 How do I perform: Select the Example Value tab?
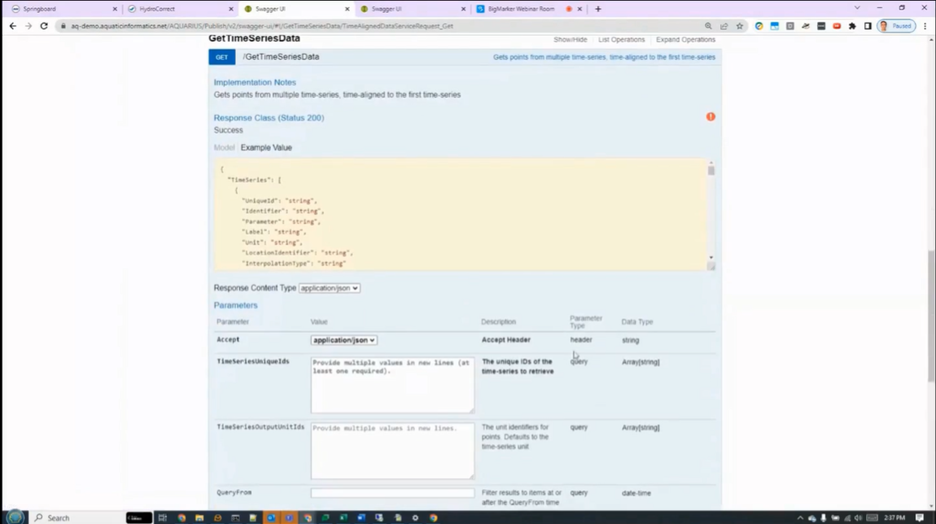(x=266, y=147)
